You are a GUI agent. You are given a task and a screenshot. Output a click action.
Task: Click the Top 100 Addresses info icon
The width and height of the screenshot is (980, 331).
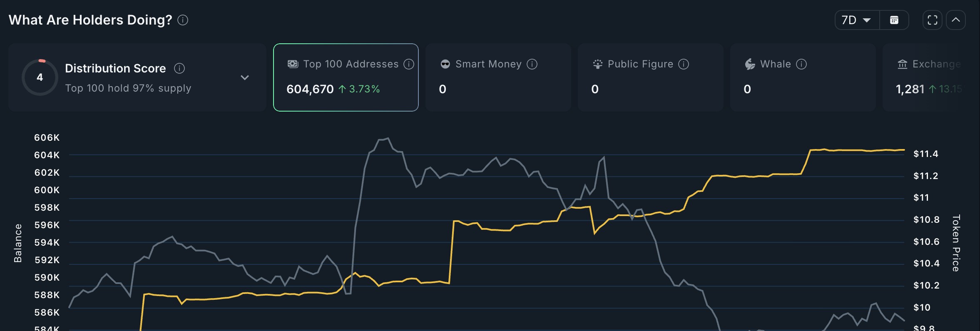(x=409, y=64)
